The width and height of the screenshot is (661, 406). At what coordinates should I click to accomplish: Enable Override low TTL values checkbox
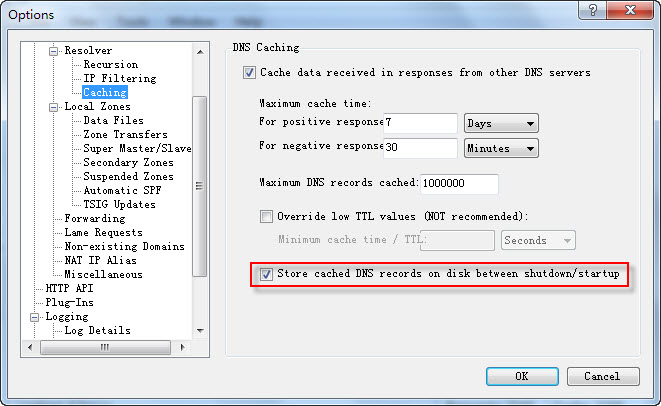click(266, 216)
